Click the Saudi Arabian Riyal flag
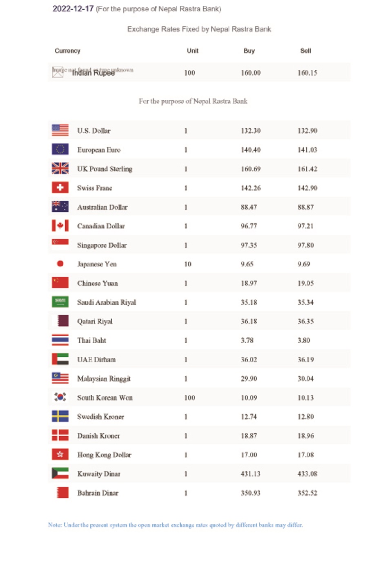Screen dimensions: 392x563 point(60,302)
